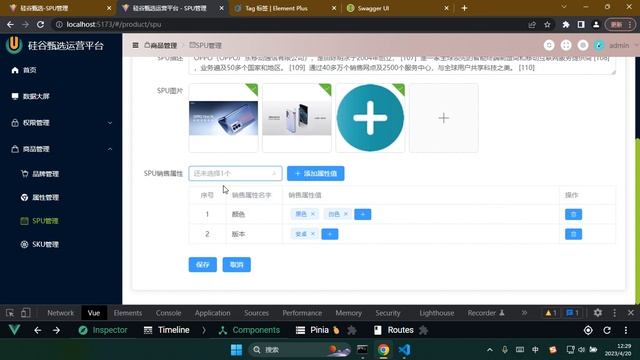Bookmark this page with the star icon

pyautogui.click(x=547, y=24)
